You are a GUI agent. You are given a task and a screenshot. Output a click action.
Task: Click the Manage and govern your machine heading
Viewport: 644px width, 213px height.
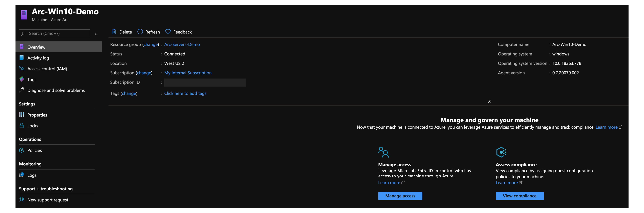point(489,120)
